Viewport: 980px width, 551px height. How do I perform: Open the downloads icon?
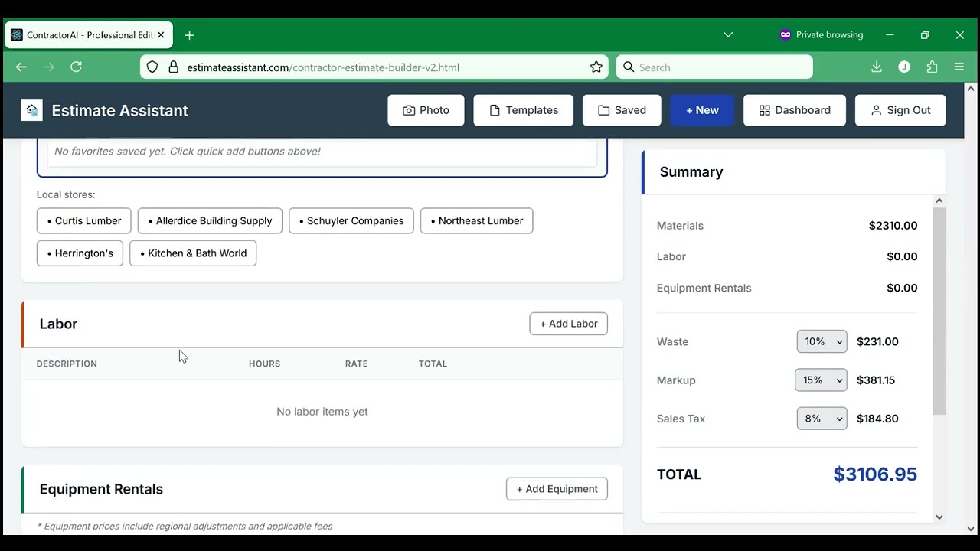pyautogui.click(x=877, y=67)
